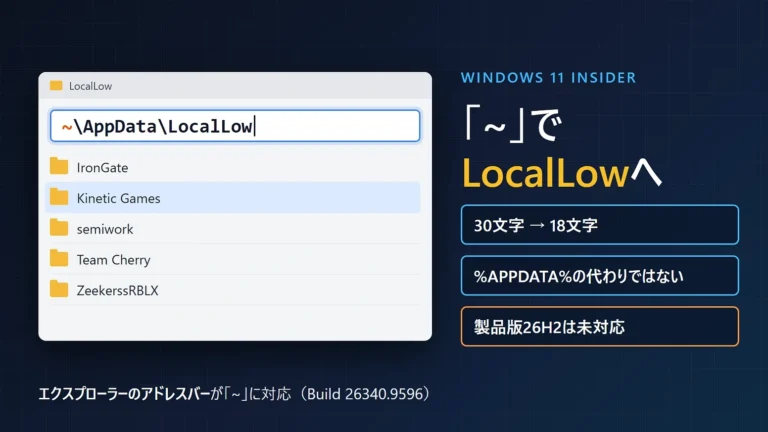Screen dimensions: 768x432
Task: Click the %APPDATA%の代わりではない box
Action: [600, 276]
